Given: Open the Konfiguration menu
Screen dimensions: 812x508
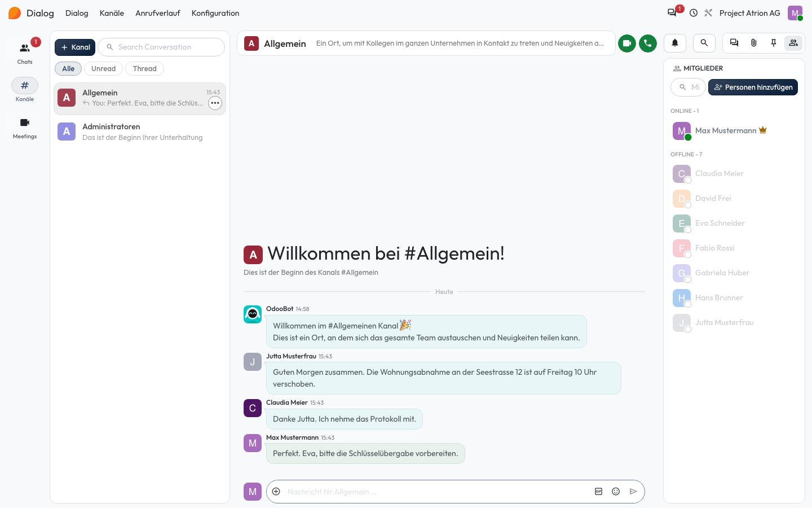Looking at the screenshot, I should 215,13.
